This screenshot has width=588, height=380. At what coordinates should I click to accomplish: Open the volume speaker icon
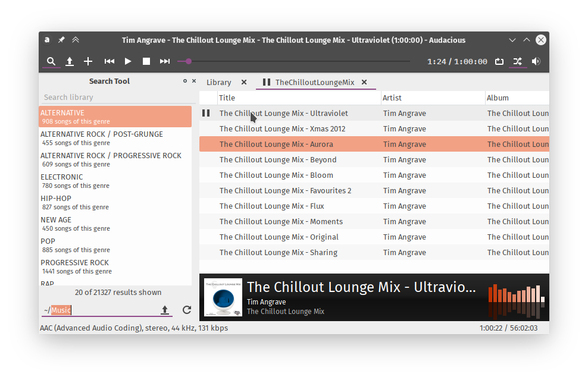pos(536,61)
